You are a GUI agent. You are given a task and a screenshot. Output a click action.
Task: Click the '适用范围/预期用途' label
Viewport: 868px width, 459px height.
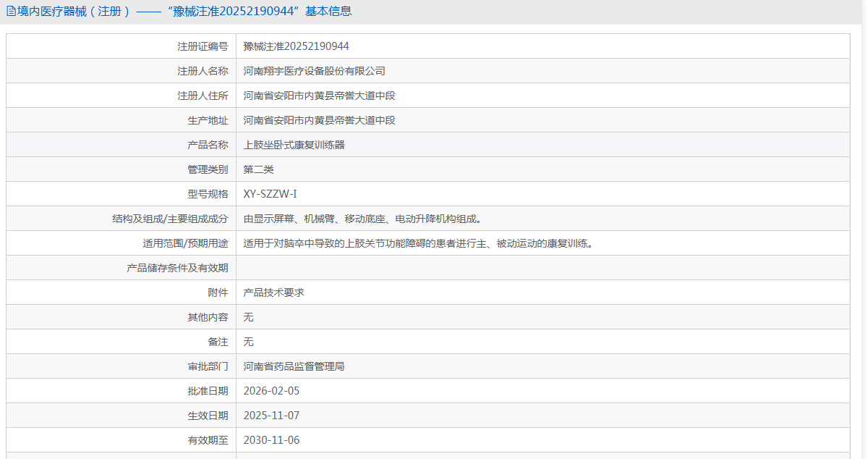click(x=187, y=243)
